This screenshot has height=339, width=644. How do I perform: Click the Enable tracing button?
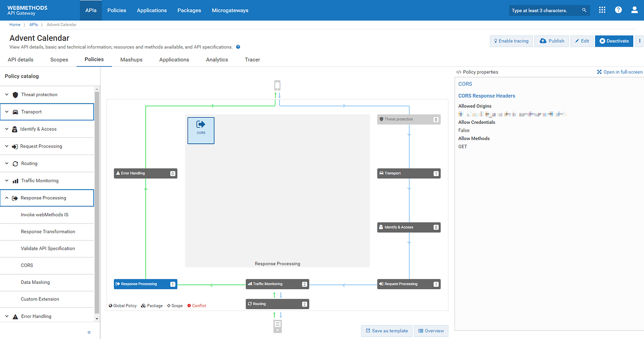pyautogui.click(x=511, y=41)
